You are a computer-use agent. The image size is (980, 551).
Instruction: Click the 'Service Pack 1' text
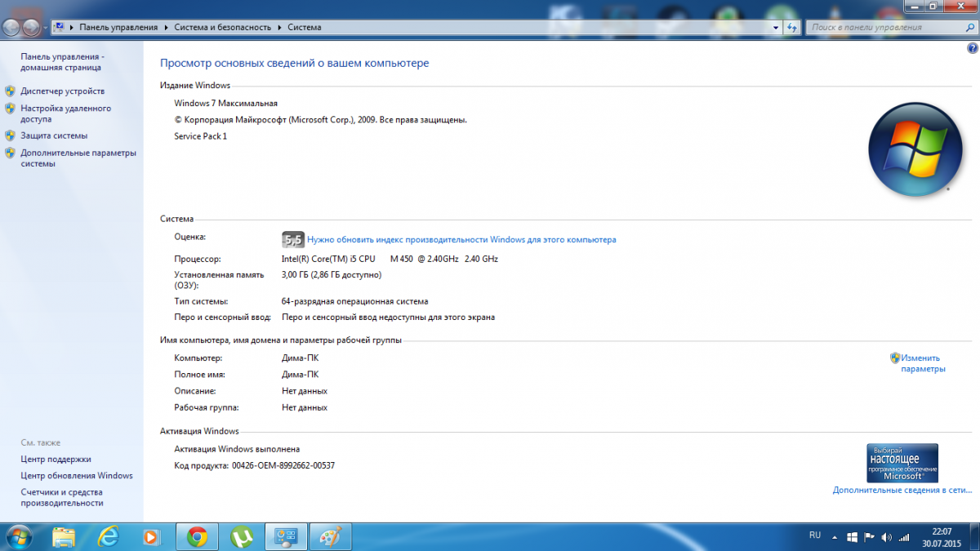[x=201, y=136]
